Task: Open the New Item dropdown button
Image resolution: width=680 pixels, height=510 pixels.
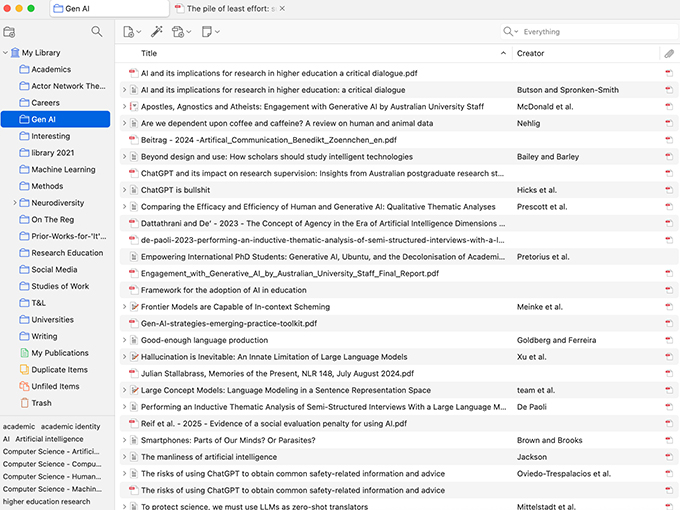Action: 131,32
